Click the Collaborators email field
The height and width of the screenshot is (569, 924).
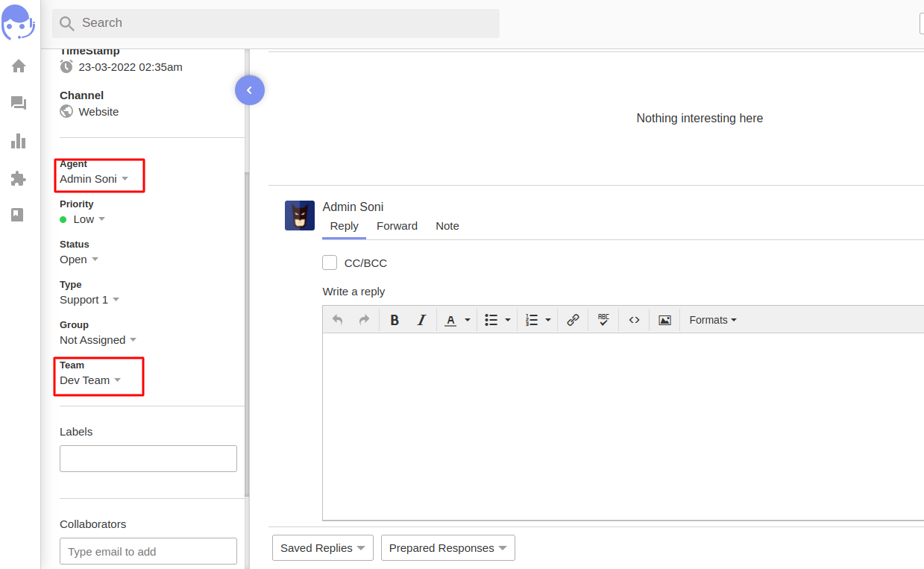tap(148, 551)
